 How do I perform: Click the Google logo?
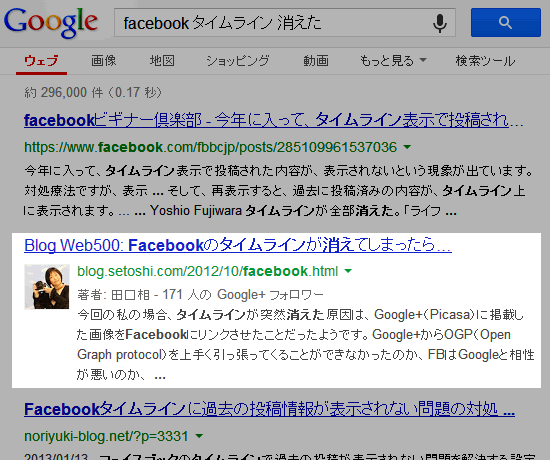51,22
